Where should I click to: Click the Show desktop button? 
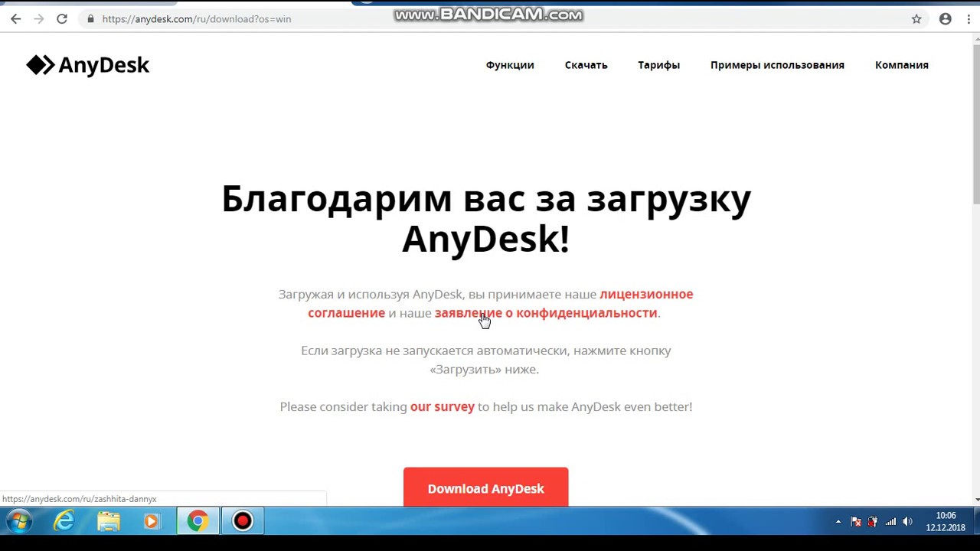975,521
